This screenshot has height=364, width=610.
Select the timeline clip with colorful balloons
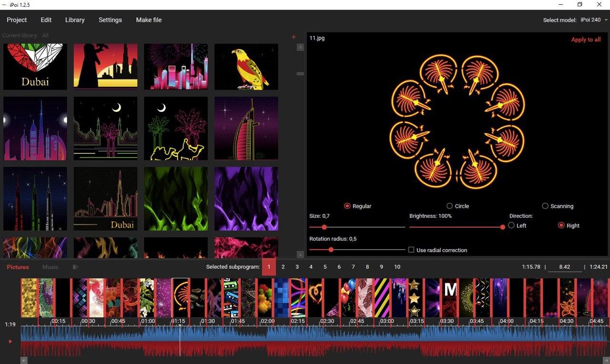click(x=347, y=298)
